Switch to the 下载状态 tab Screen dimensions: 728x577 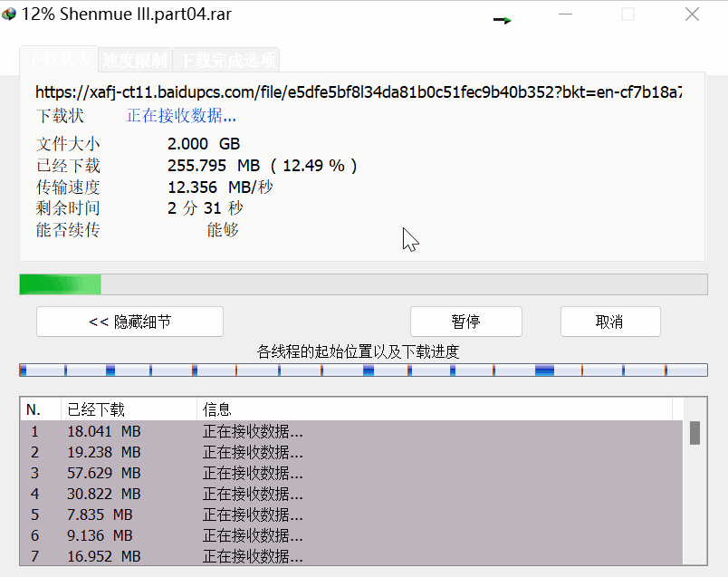59,59
